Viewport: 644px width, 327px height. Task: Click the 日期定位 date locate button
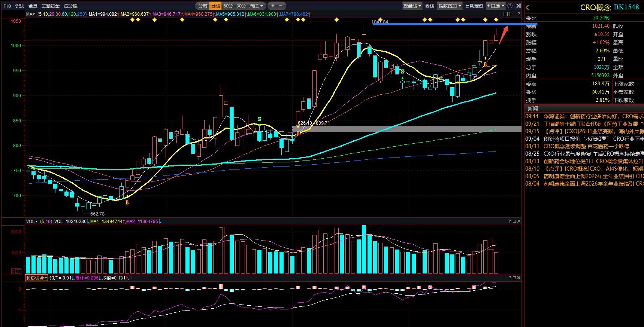click(x=474, y=6)
